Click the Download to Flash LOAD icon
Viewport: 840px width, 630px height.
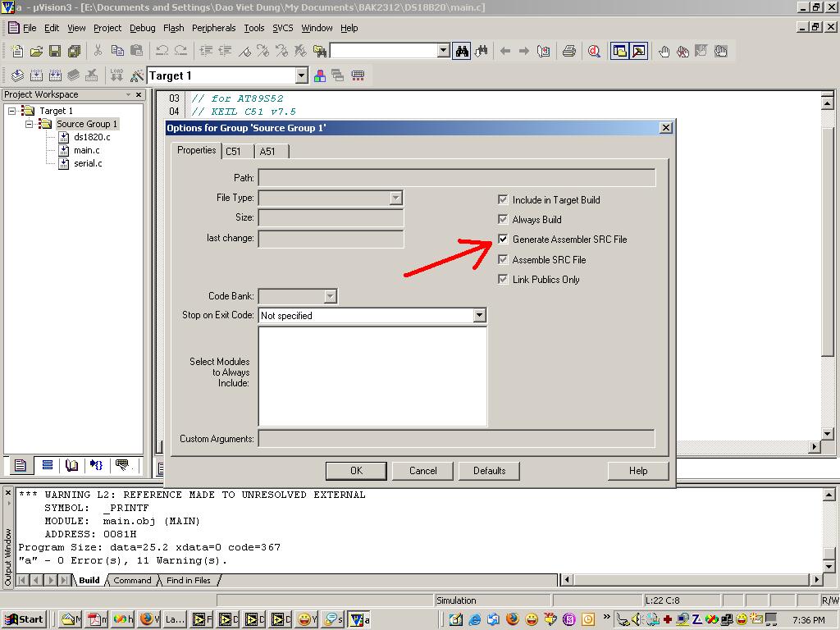[116, 75]
